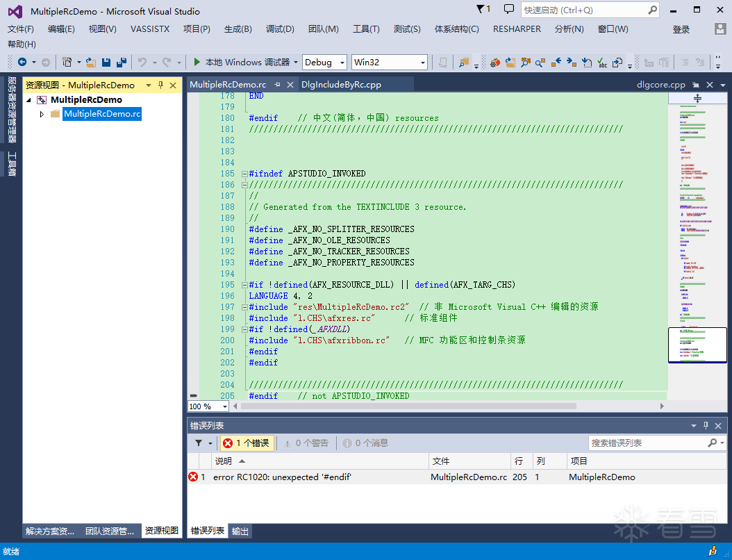This screenshot has width=732, height=560.
Task: Toggle the 0 个警告 warnings filter
Action: [x=306, y=443]
